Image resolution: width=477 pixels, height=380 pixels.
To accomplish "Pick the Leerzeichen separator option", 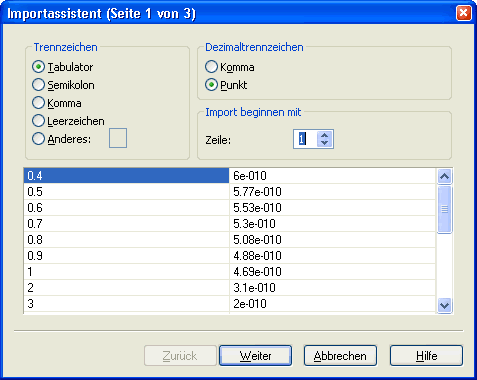I will click(x=68, y=121).
